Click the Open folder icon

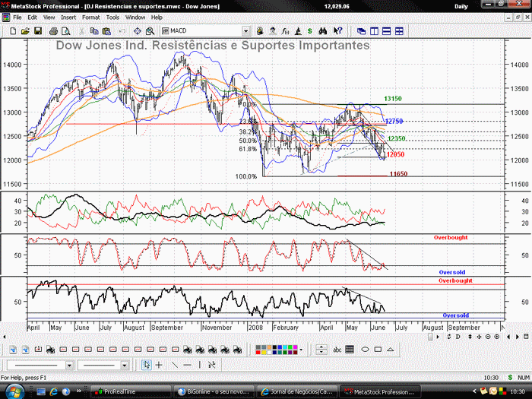[25, 31]
